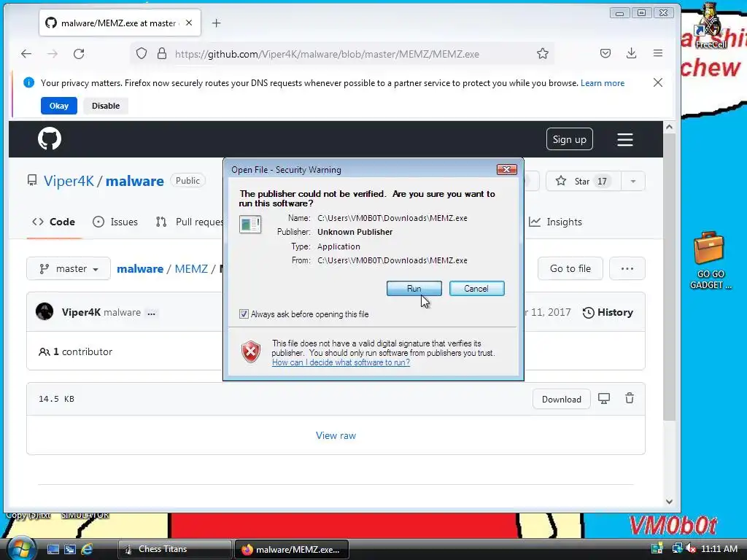The width and height of the screenshot is (747, 560).
Task: Click the GitHub Sign up button
Action: tap(569, 139)
